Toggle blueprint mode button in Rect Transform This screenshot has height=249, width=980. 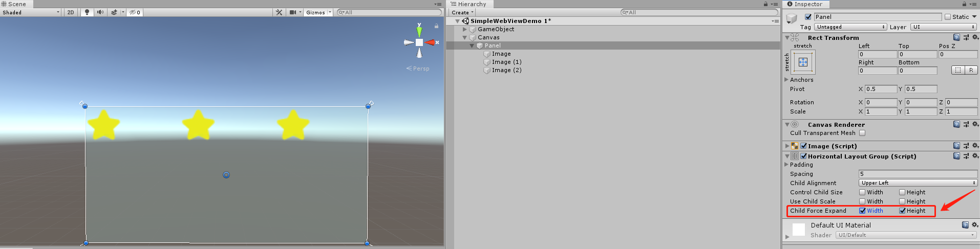click(957, 70)
